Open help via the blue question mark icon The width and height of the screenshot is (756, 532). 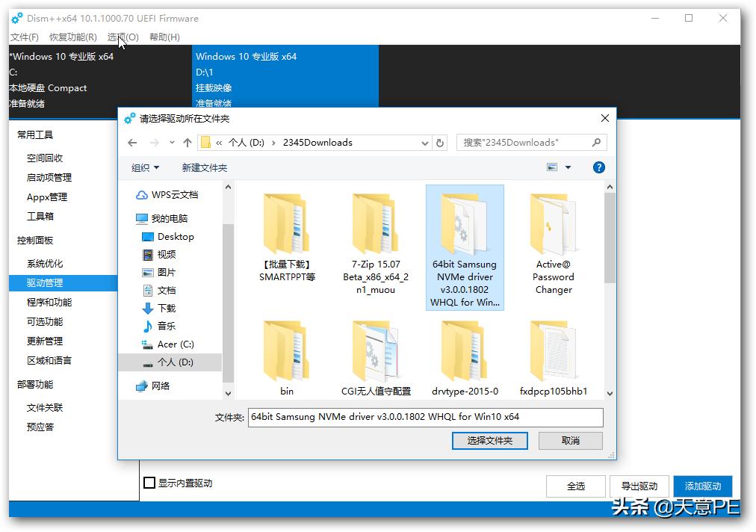coord(598,167)
